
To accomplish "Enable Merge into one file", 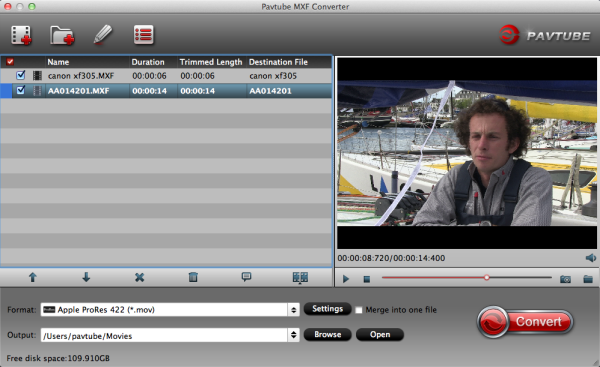I will [359, 310].
